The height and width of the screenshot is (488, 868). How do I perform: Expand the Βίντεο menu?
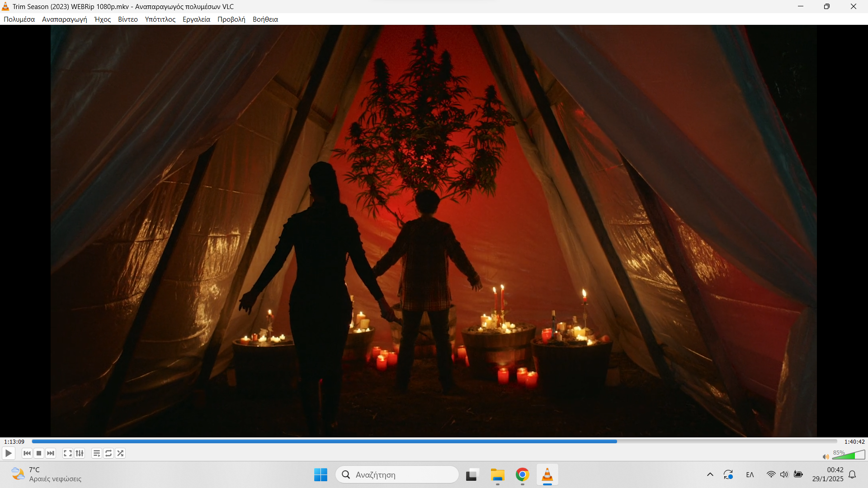(x=127, y=19)
